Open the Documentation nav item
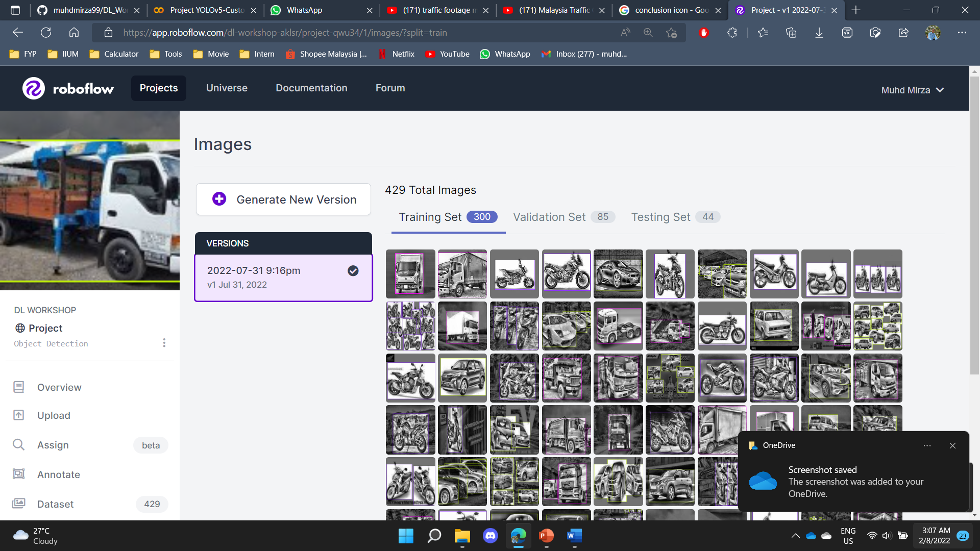Screen dimensions: 980x551 pos(311,88)
